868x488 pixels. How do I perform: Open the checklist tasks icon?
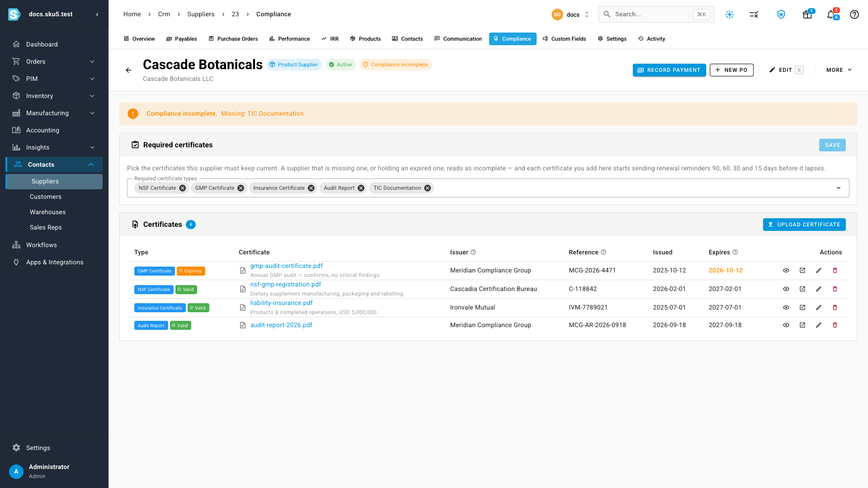754,14
